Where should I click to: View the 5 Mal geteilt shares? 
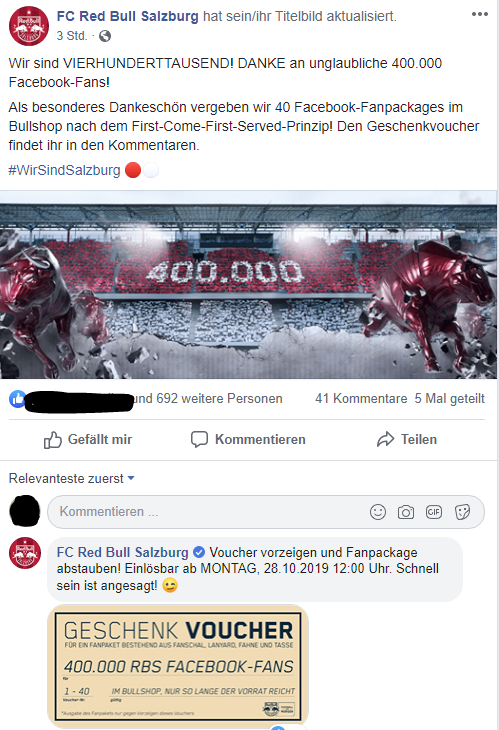tap(450, 399)
